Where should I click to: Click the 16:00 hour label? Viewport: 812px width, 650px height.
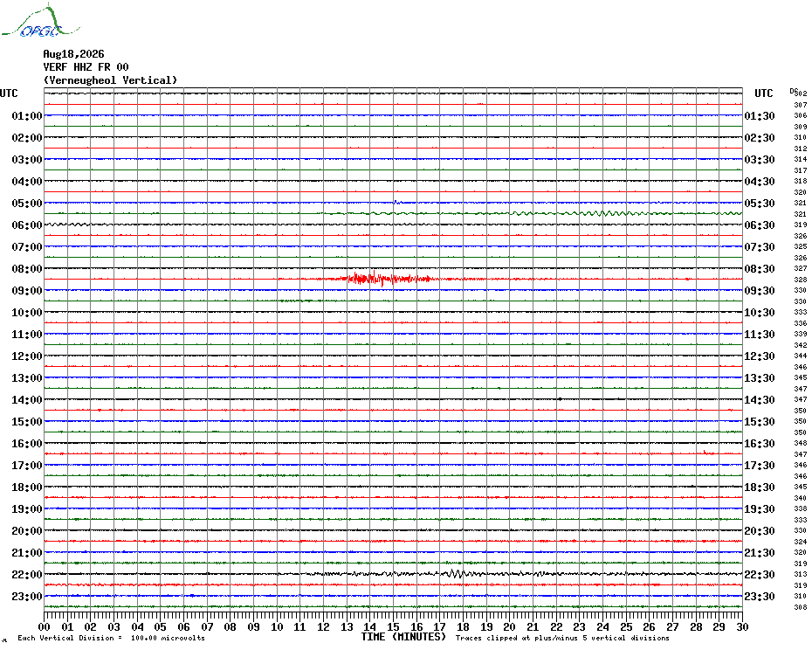pos(27,444)
